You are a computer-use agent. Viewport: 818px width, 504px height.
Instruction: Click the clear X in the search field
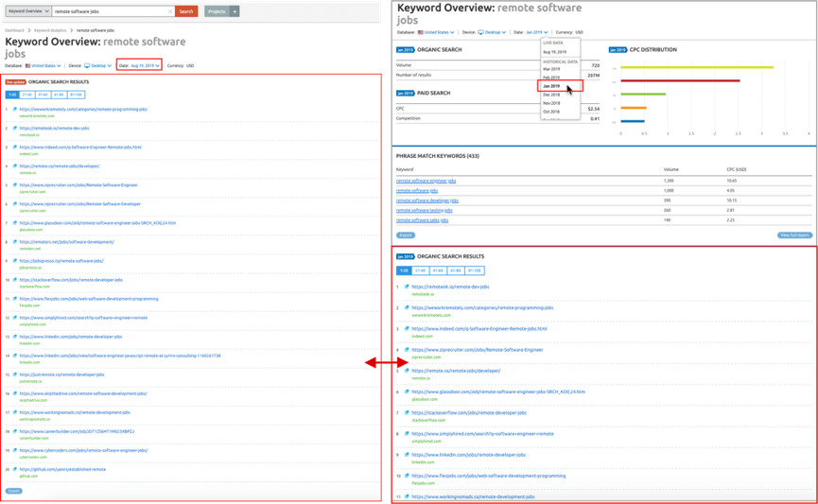pyautogui.click(x=170, y=11)
